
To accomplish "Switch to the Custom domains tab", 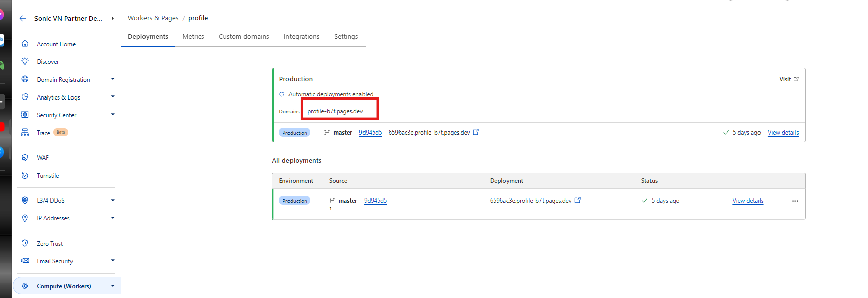I will click(243, 37).
